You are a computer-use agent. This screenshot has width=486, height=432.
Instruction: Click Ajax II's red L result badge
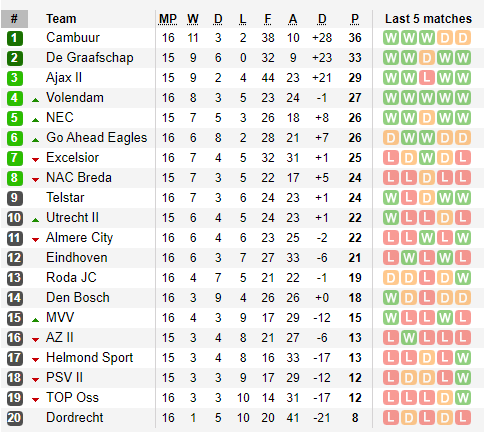pos(427,78)
